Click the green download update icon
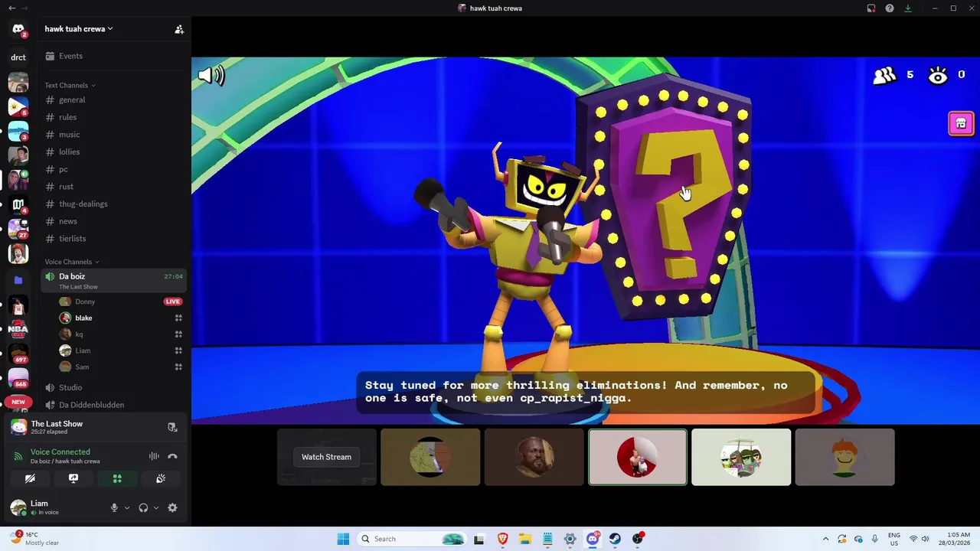Viewport: 980px width, 551px height. [908, 8]
